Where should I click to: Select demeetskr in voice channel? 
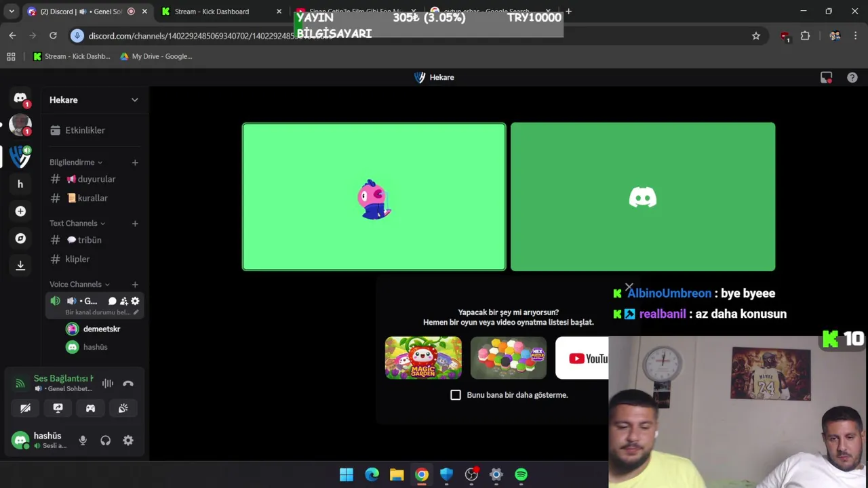102,329
